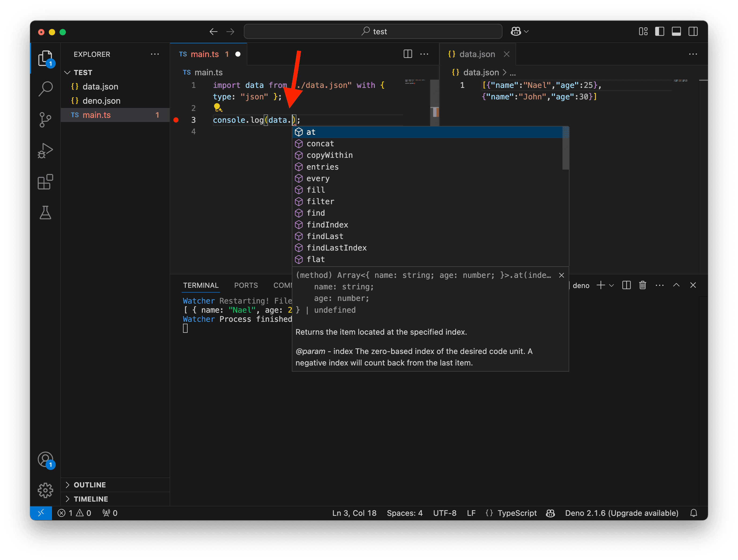Click Customize Layout icon in title bar
This screenshot has height=560, width=738.
[643, 31]
